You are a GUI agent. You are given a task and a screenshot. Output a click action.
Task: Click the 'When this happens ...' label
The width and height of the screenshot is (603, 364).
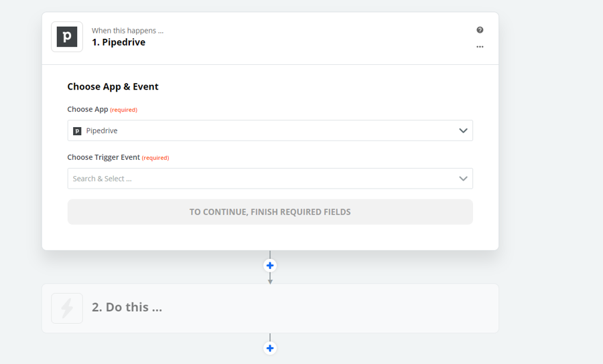[x=127, y=31]
